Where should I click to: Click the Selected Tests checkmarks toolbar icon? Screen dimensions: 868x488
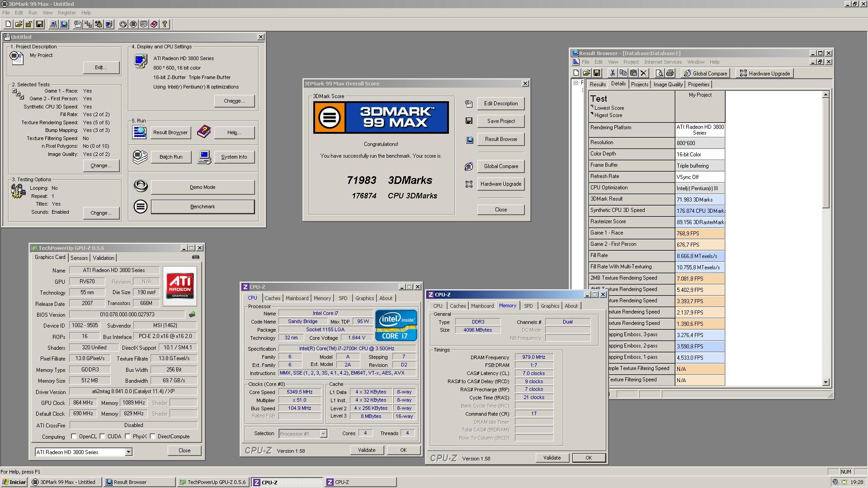tap(88, 24)
